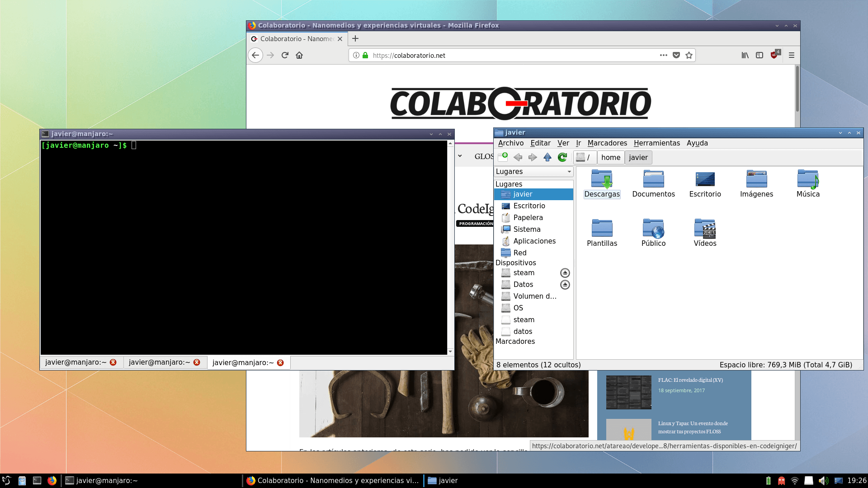Screen dimensions: 868x488
Task: Create new tab in file manager toolbar
Action: tap(503, 157)
